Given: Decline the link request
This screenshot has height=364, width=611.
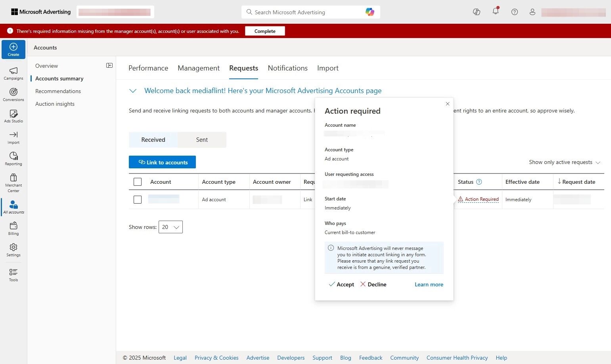Looking at the screenshot, I should tap(373, 284).
